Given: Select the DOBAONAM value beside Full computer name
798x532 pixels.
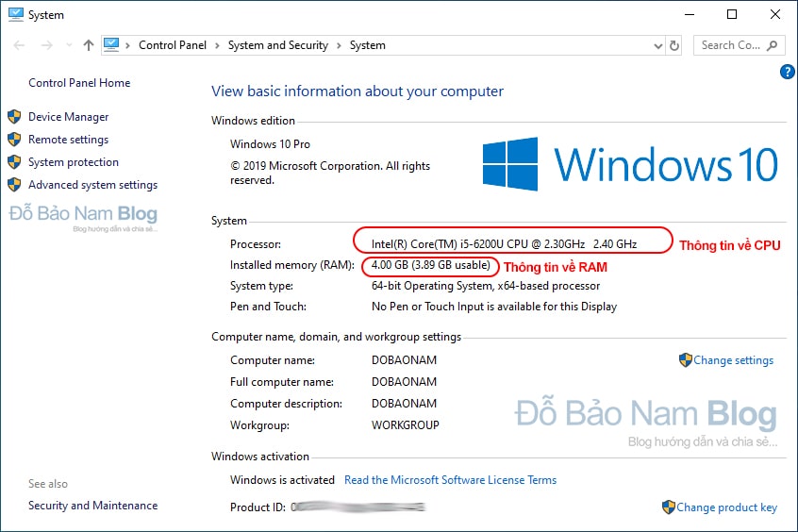Looking at the screenshot, I should click(x=404, y=382).
